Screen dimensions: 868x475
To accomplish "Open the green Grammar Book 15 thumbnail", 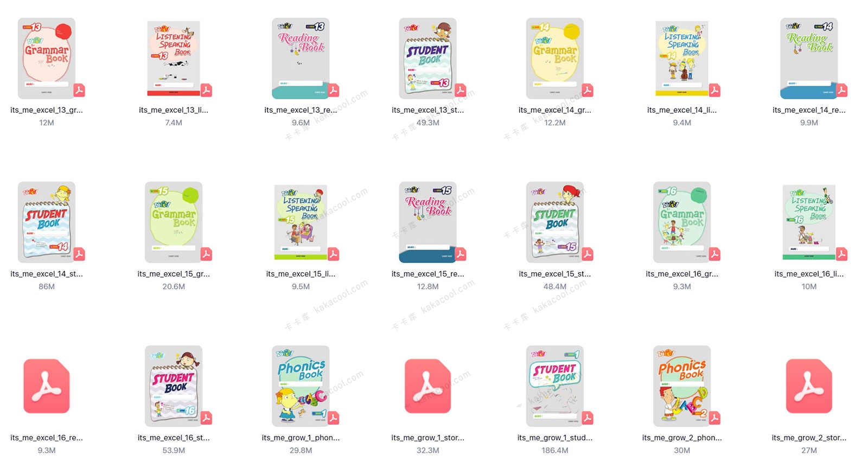I will click(x=174, y=222).
